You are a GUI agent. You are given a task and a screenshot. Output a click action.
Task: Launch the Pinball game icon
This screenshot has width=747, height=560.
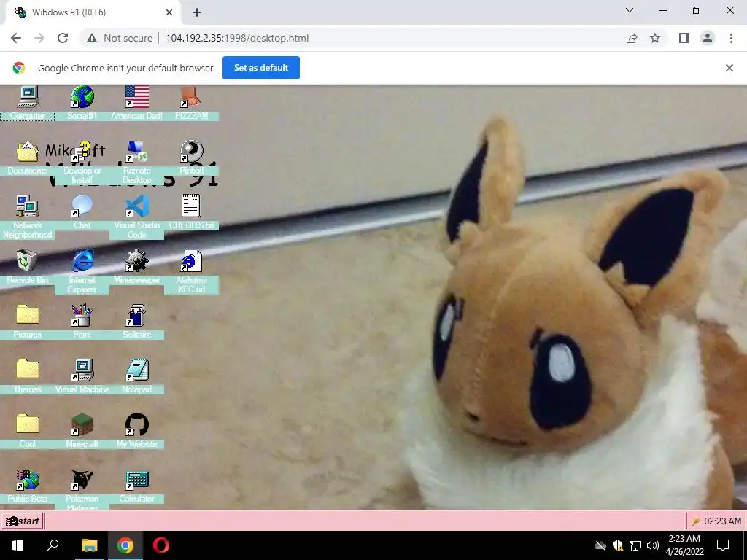click(191, 152)
